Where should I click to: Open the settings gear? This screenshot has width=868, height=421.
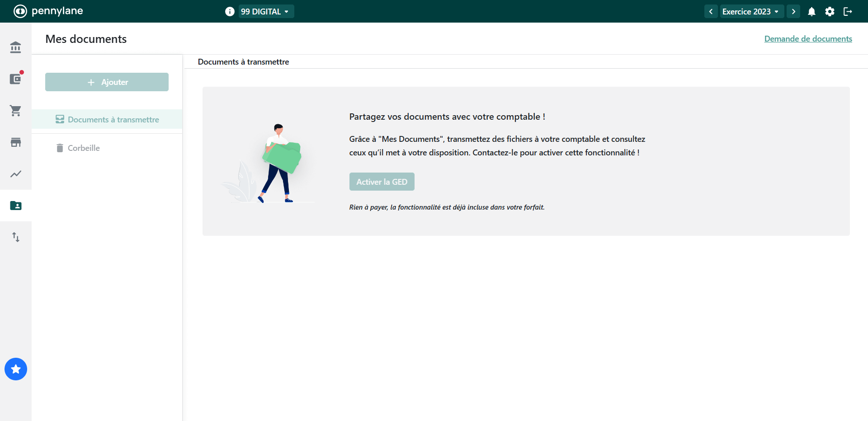click(x=830, y=12)
